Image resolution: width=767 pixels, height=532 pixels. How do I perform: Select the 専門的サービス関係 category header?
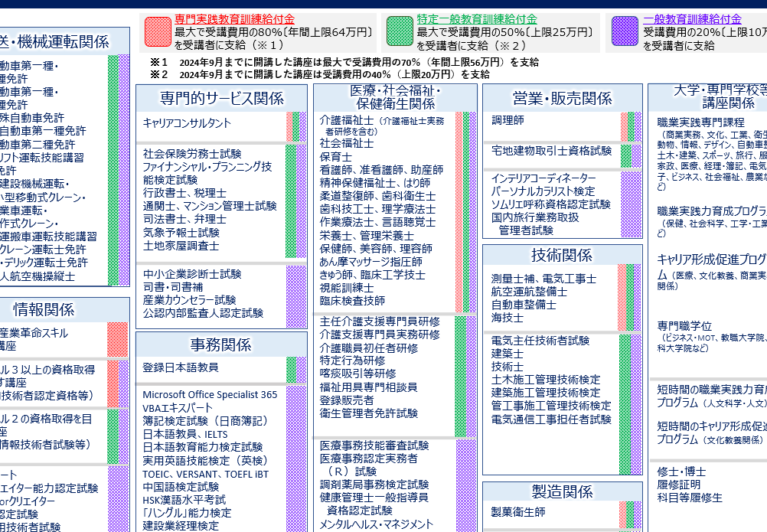click(222, 98)
